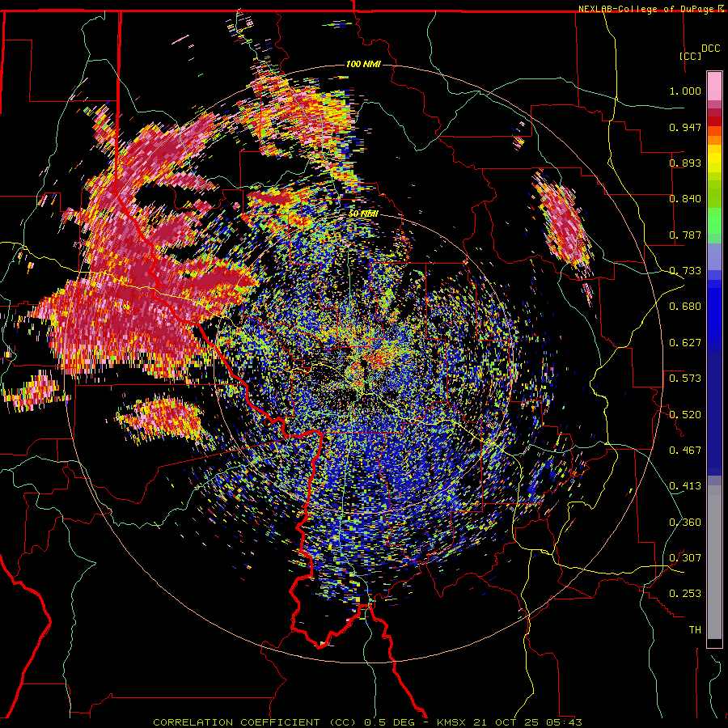Pick the light pink color bar segment
The image size is (728, 728).
[x=714, y=86]
